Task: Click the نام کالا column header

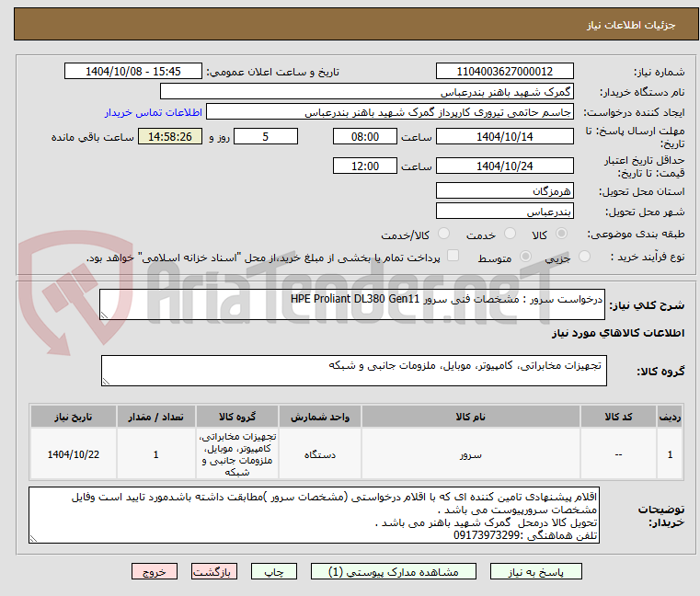Action: 471,417
